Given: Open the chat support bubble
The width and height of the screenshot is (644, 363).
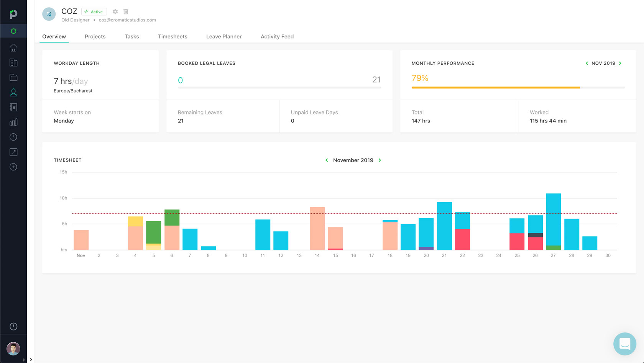Looking at the screenshot, I should (x=624, y=343).
